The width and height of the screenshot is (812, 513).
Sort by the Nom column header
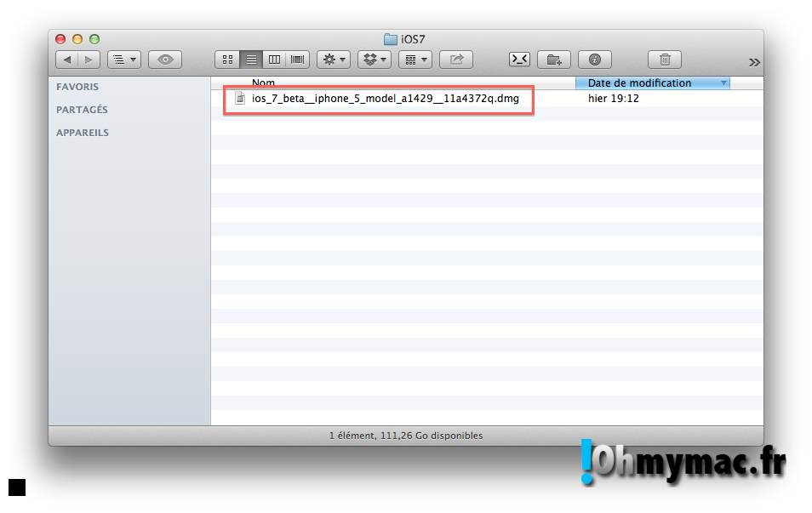pyautogui.click(x=264, y=83)
